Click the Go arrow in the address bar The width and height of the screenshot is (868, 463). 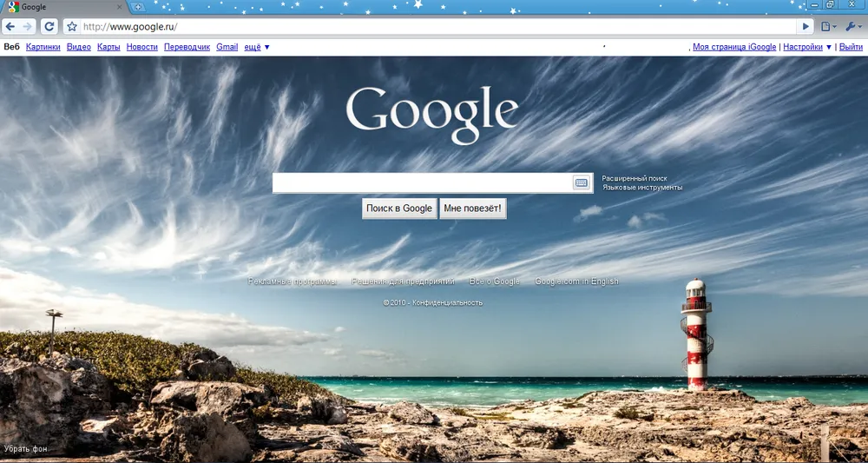(806, 27)
